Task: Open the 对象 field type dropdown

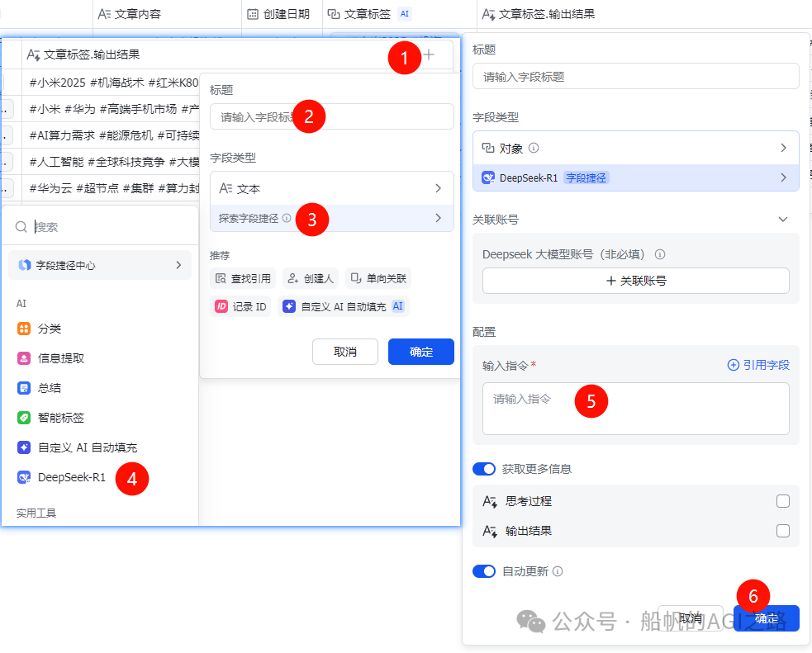Action: pyautogui.click(x=636, y=148)
